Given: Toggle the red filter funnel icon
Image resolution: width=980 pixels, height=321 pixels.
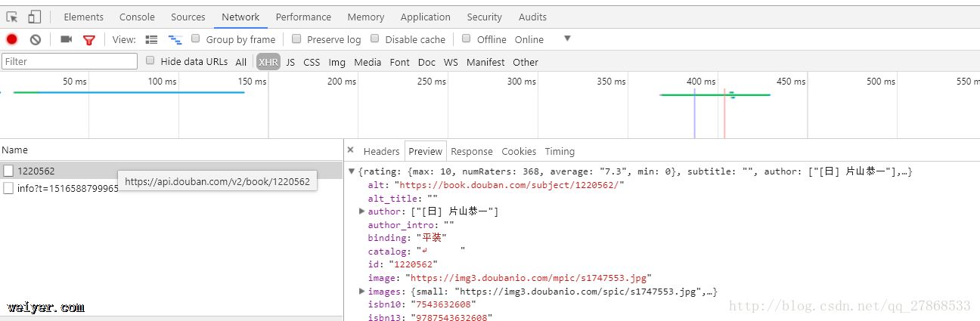Looking at the screenshot, I should pos(89,39).
